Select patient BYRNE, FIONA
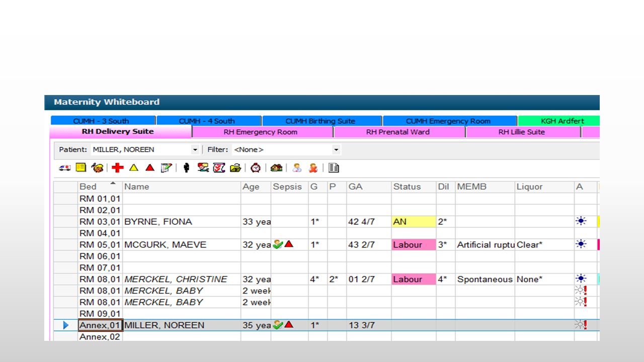644x362 pixels. 158,222
